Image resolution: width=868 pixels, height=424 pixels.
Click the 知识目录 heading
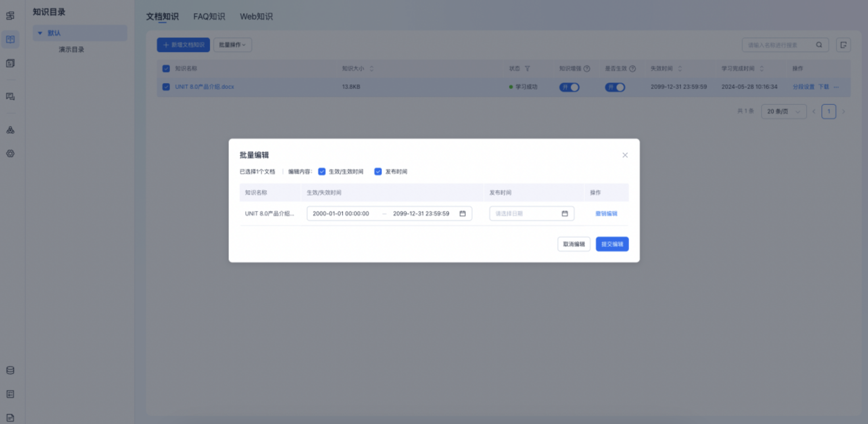[x=49, y=12]
